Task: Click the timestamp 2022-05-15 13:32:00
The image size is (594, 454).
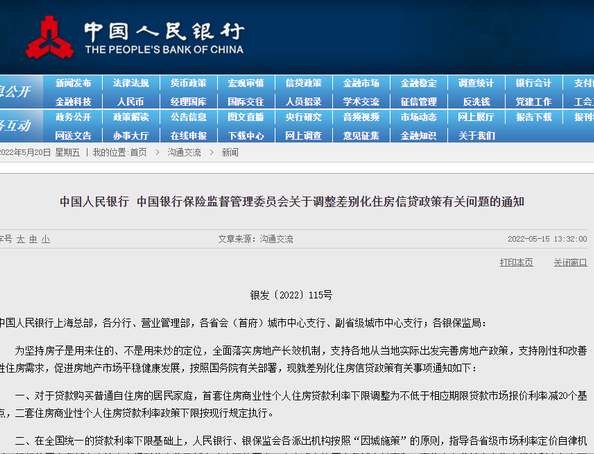Action: [547, 239]
